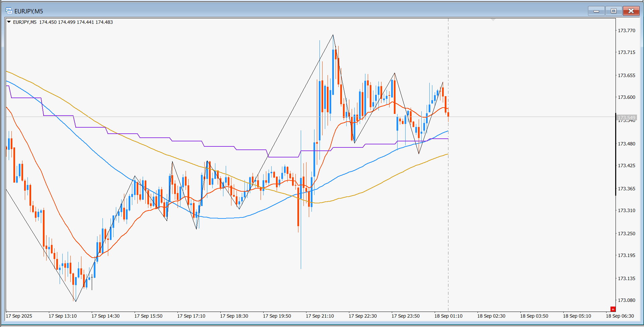Click the 17 Sep 21:10 time label
This screenshot has height=327, width=644.
pyautogui.click(x=320, y=316)
